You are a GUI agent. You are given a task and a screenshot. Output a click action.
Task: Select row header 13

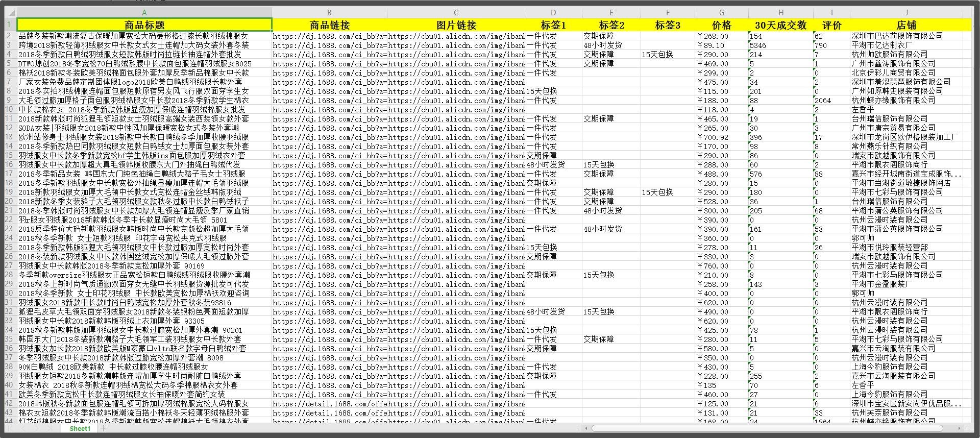10,137
